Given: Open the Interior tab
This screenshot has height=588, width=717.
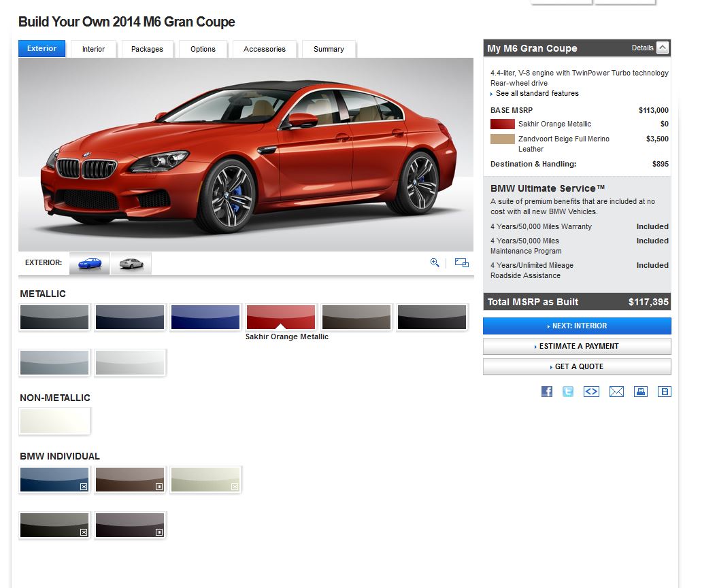Looking at the screenshot, I should tap(93, 49).
